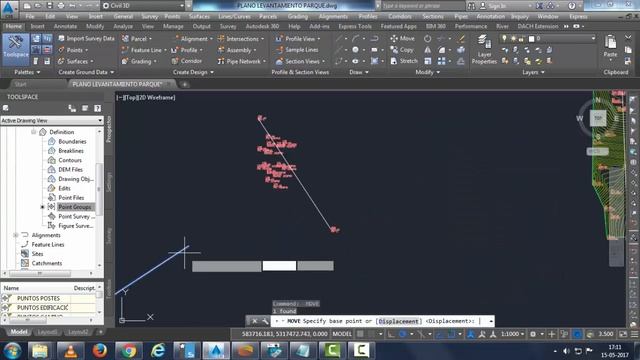The height and width of the screenshot is (360, 640).
Task: Open Layer Properties manager
Action: pos(484,49)
